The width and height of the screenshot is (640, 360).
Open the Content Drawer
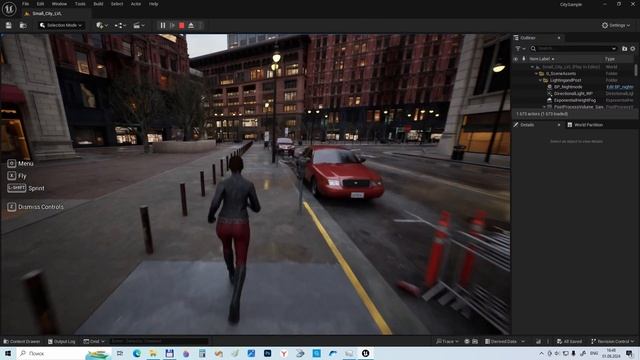22,341
